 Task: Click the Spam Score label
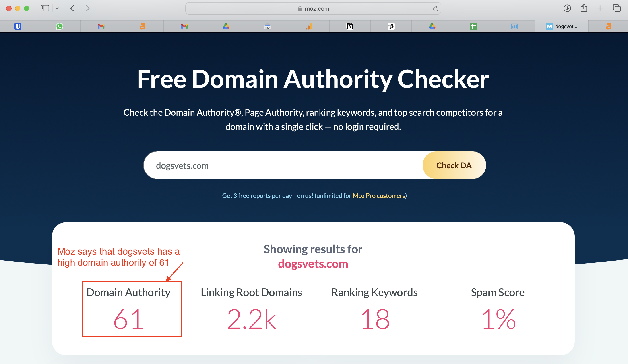click(498, 292)
